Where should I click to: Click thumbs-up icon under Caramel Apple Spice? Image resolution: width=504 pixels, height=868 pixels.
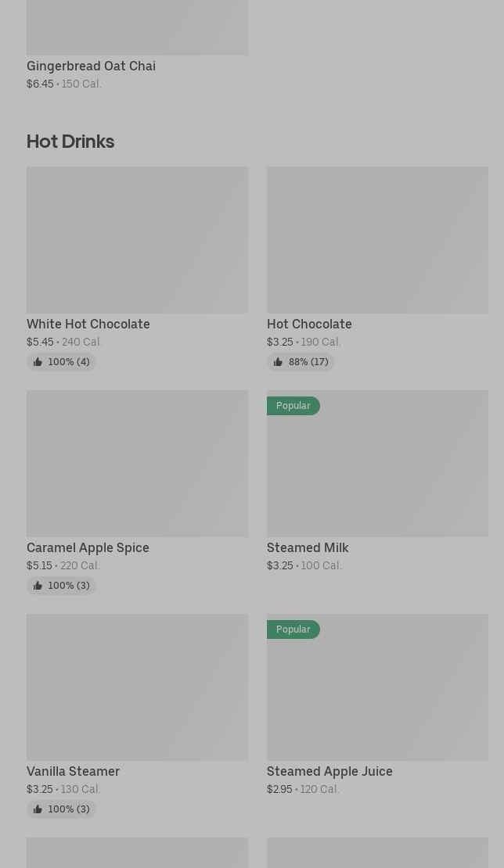click(x=38, y=586)
